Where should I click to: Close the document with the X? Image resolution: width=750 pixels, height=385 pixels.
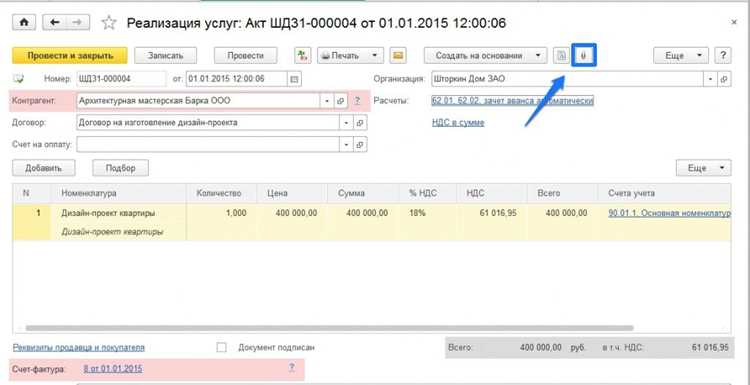tap(734, 22)
